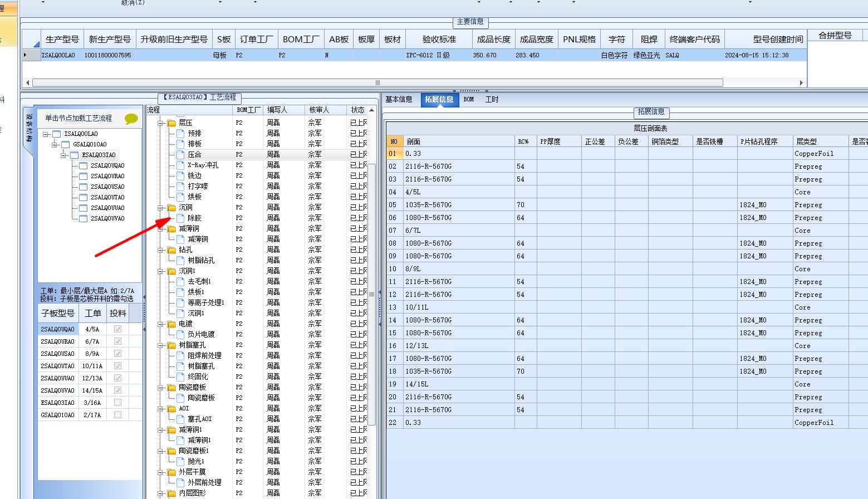
Task: Open the 工时 tab
Action: (x=492, y=100)
